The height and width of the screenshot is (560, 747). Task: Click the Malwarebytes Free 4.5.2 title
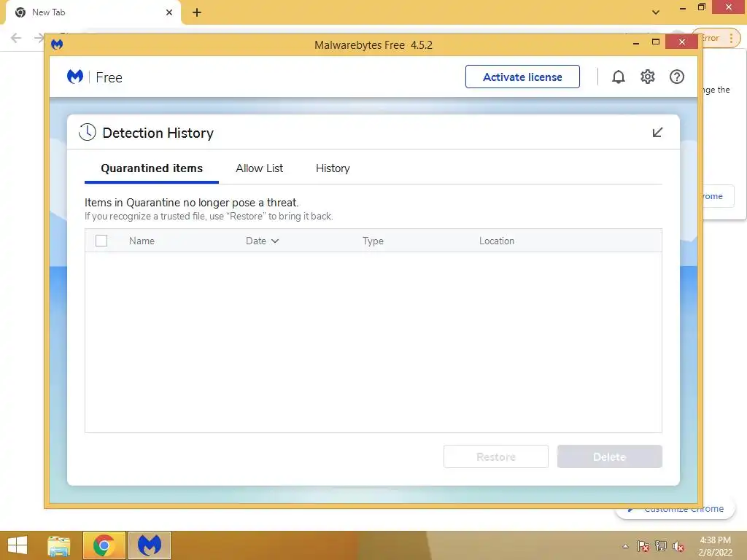tap(373, 45)
